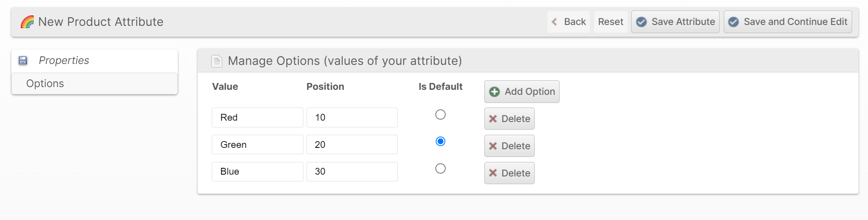868x220 pixels.
Task: Set Red as the default option
Action: (440, 115)
